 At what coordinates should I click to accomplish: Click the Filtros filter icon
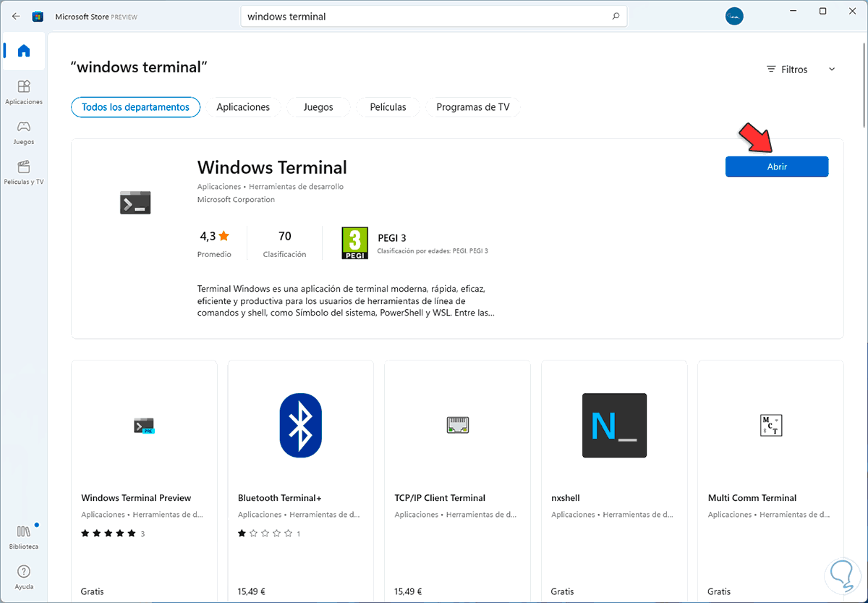[x=771, y=69]
